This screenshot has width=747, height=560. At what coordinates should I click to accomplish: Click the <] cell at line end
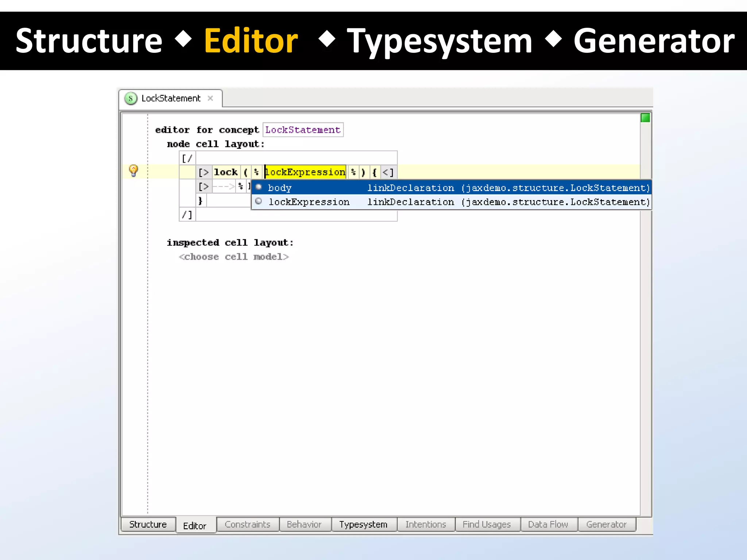(388, 172)
